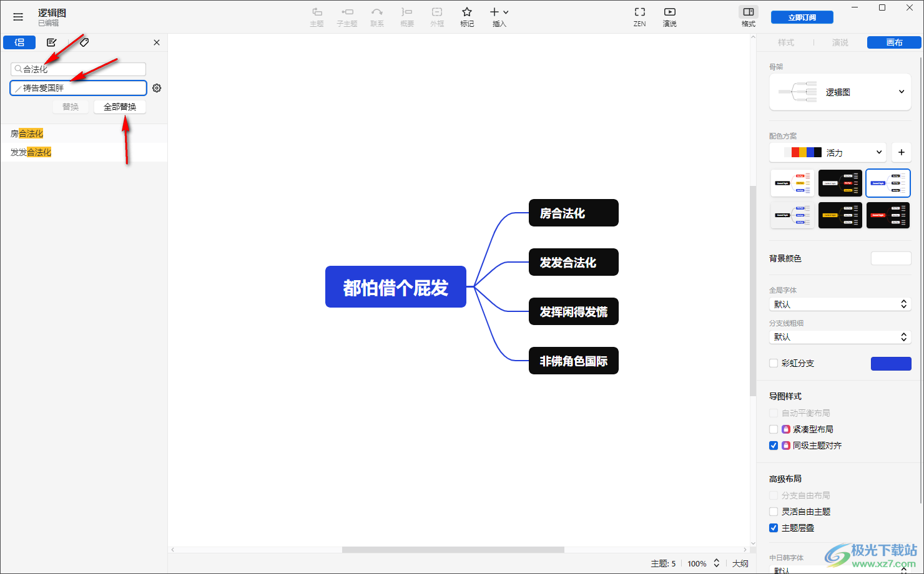Choose the selected blue-outlined theme thumbnail
The height and width of the screenshot is (574, 924).
tap(888, 183)
